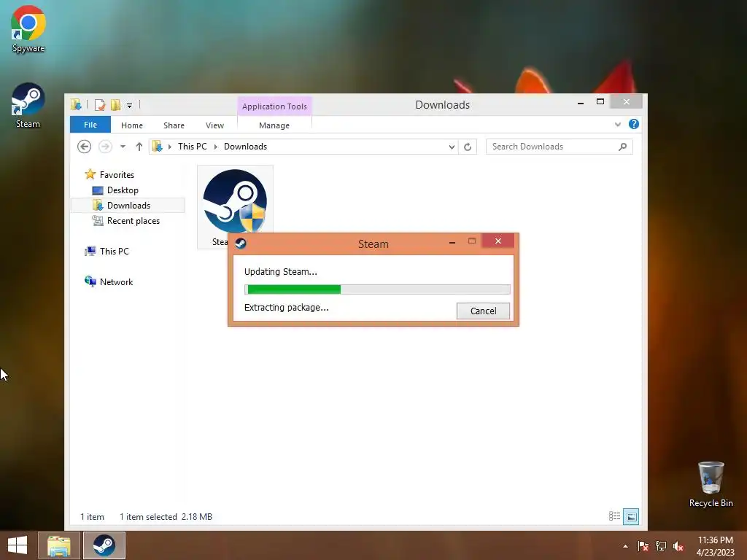Open the Customize Quick Access Toolbar dropdown
747x560 pixels.
(x=129, y=105)
